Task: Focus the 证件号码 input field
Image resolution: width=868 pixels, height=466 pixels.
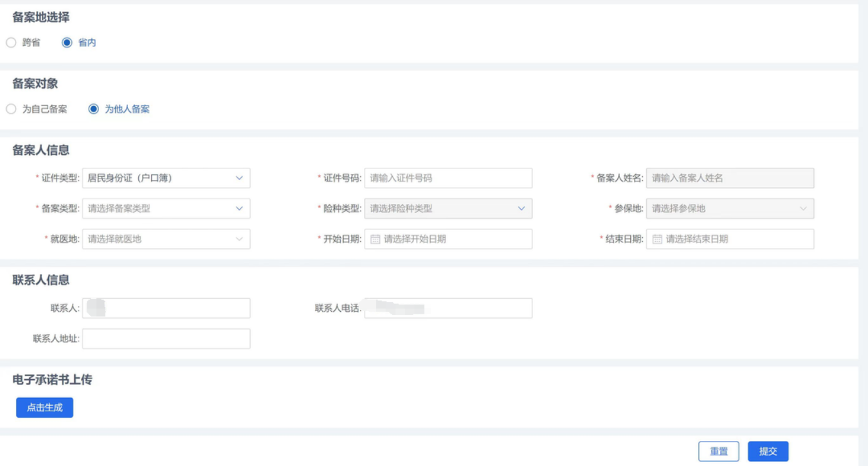Action: 448,178
